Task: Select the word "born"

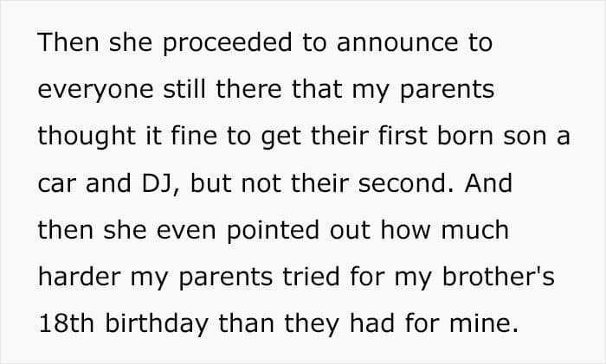Action: [x=465, y=136]
